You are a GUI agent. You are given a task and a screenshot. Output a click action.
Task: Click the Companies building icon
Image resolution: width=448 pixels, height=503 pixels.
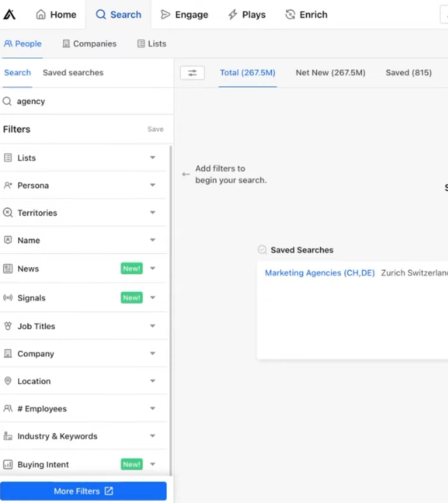point(66,44)
